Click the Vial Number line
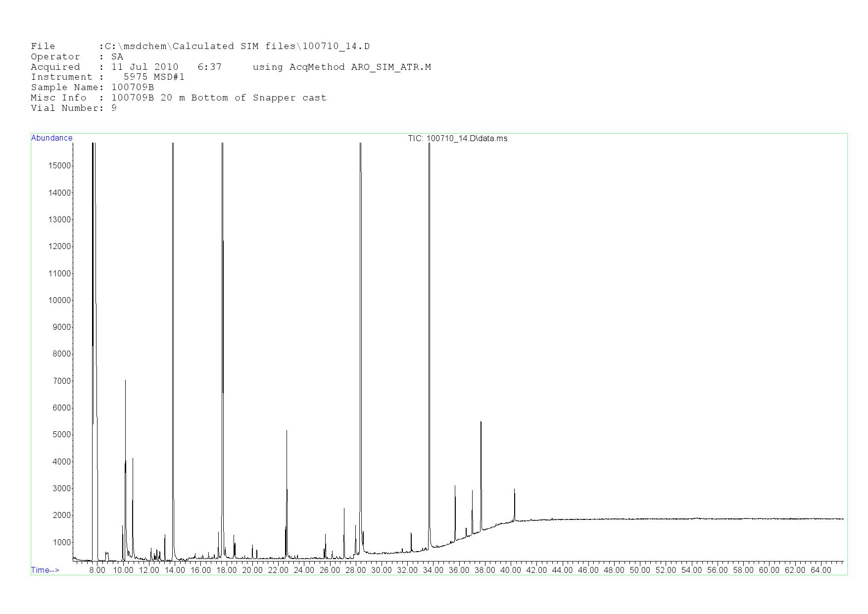This screenshot has width=868, height=614. (74, 108)
